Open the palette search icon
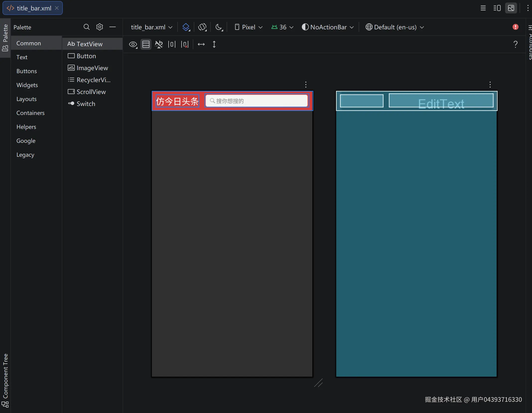The image size is (532, 413). coord(86,27)
